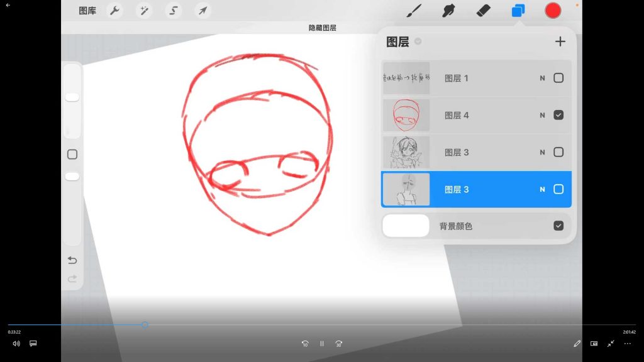Mute the video volume
Viewport: 644px width, 362px height.
pyautogui.click(x=16, y=344)
